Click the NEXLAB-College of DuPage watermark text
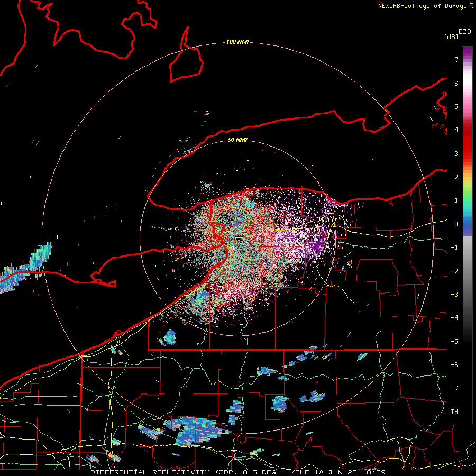Viewport: 476px width, 476px height. (x=425, y=6)
